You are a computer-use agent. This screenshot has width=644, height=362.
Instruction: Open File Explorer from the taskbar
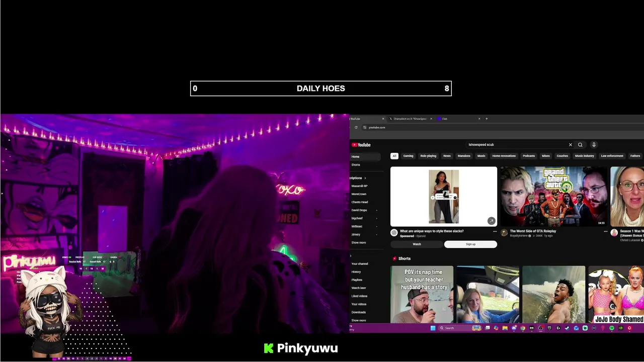pyautogui.click(x=505, y=328)
